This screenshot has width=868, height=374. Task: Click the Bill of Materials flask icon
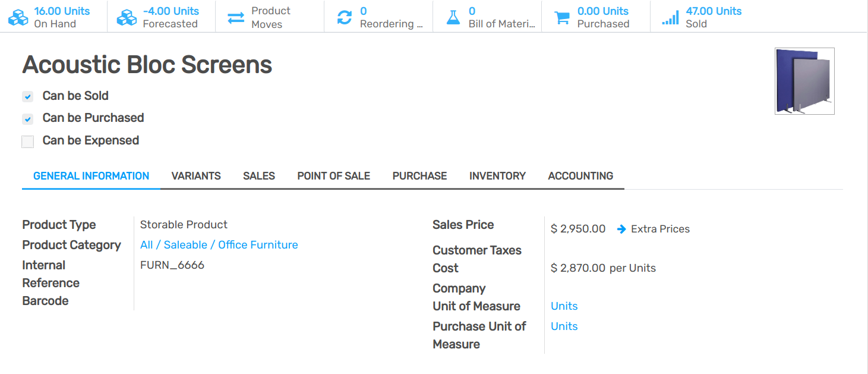pyautogui.click(x=453, y=17)
